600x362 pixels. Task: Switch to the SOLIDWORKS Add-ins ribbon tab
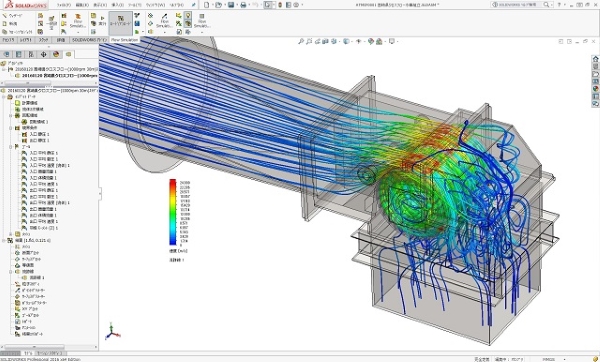[90, 40]
